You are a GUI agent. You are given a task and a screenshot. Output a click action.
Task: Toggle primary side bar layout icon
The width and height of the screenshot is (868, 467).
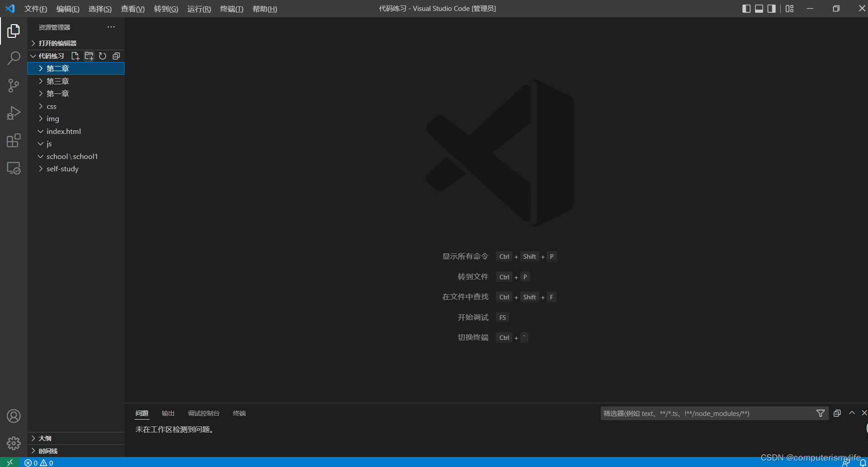[746, 9]
